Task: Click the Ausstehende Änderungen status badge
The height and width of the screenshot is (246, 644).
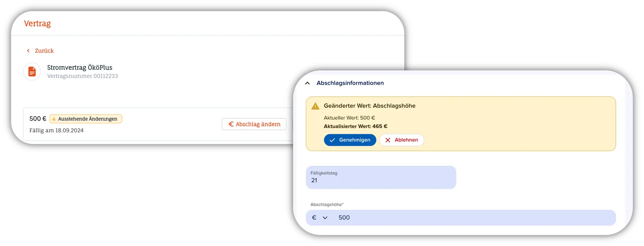Action: click(x=86, y=119)
